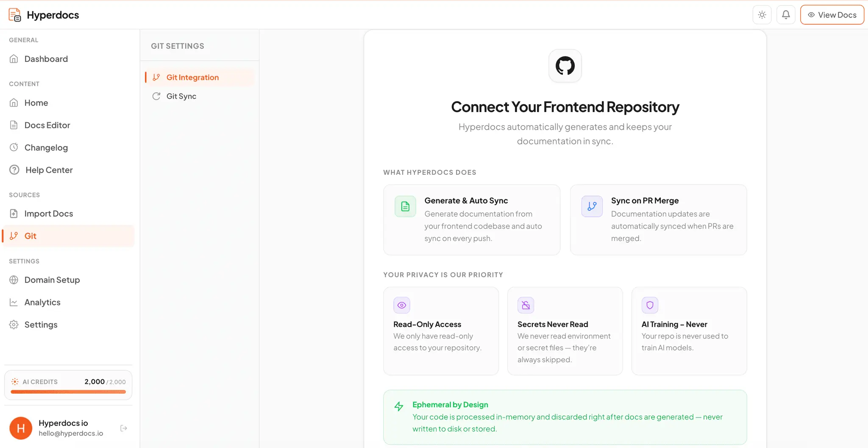This screenshot has width=868, height=448.
Task: Click the hello@hyperdocs.io email text
Action: tap(71, 434)
